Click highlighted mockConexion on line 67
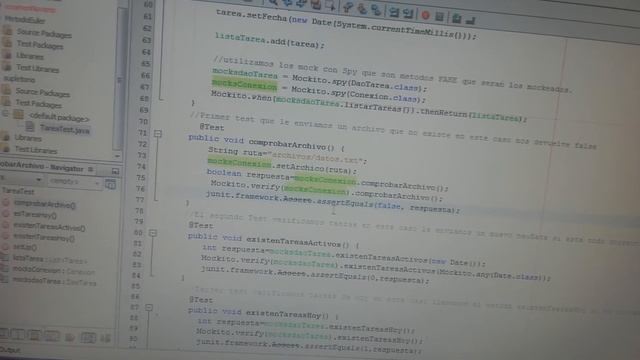 click(x=244, y=85)
